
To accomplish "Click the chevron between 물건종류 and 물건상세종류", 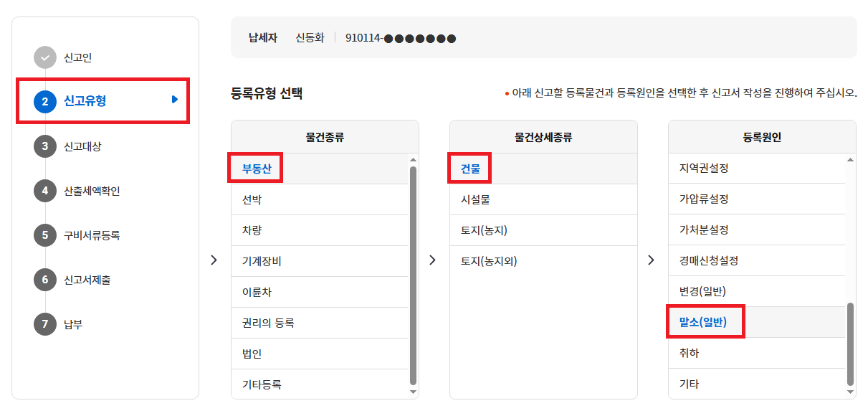I will (x=433, y=260).
